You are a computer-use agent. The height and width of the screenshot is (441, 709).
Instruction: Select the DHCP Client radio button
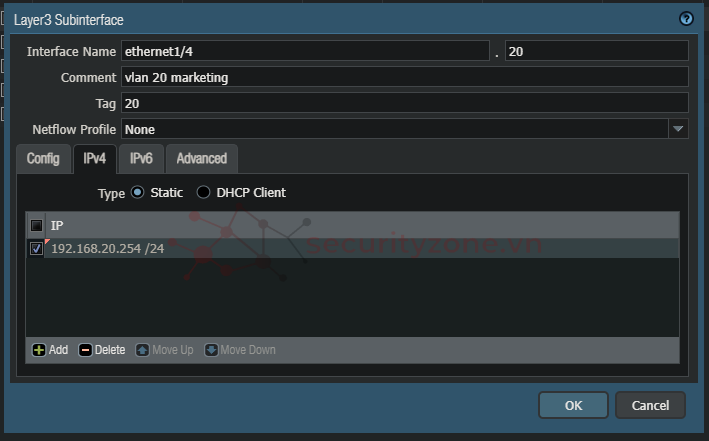point(204,192)
